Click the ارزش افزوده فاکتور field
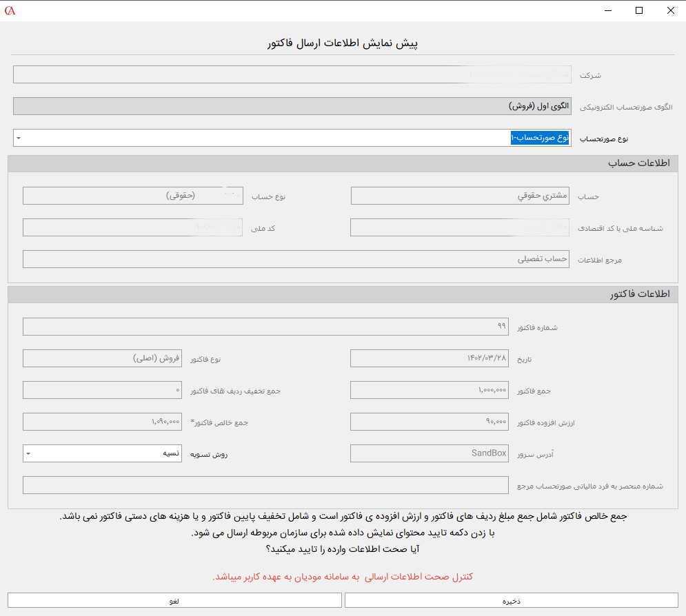 click(x=430, y=422)
